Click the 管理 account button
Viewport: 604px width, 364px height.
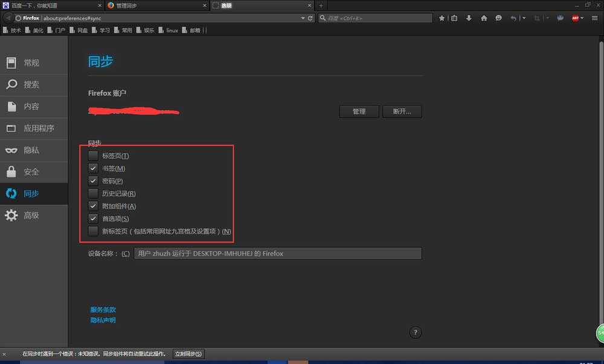tap(359, 111)
